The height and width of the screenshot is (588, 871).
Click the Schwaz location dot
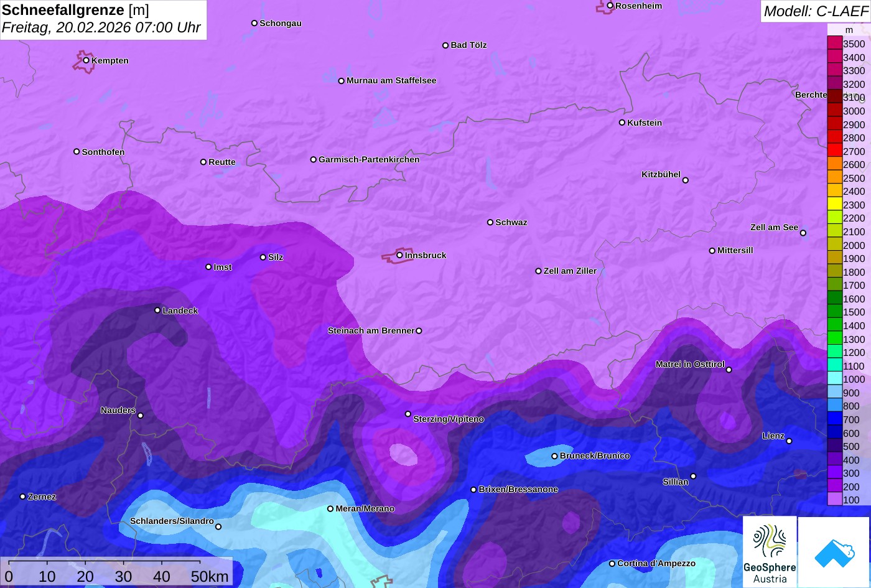[490, 222]
